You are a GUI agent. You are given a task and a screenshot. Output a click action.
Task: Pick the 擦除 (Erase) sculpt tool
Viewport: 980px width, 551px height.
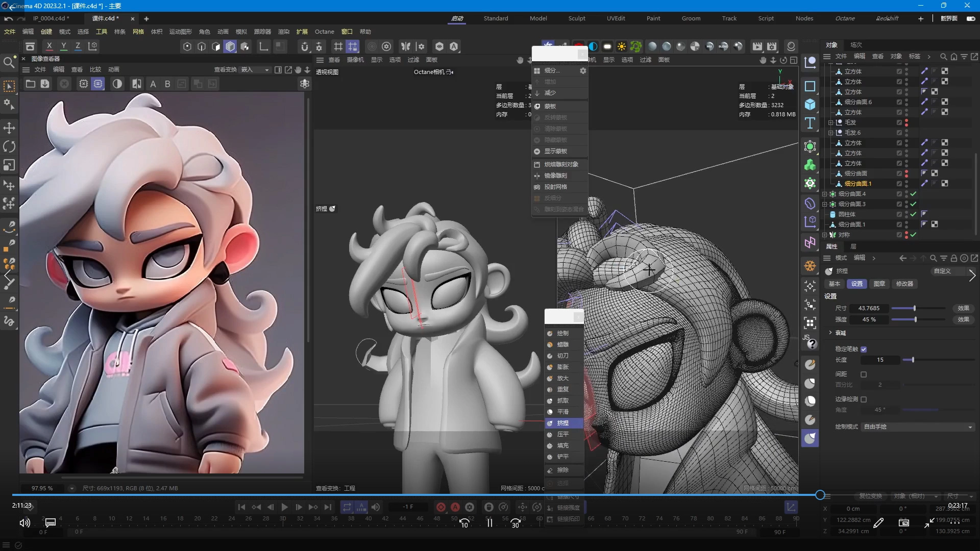click(x=562, y=470)
